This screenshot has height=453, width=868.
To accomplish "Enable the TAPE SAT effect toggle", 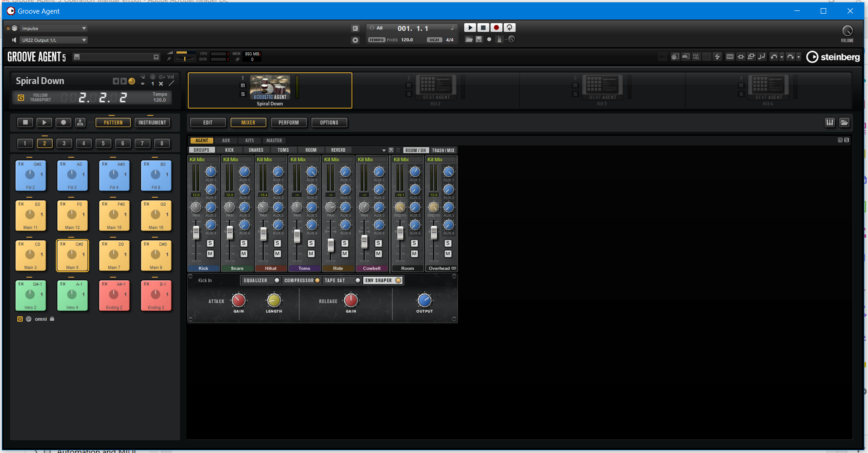I will coord(358,280).
